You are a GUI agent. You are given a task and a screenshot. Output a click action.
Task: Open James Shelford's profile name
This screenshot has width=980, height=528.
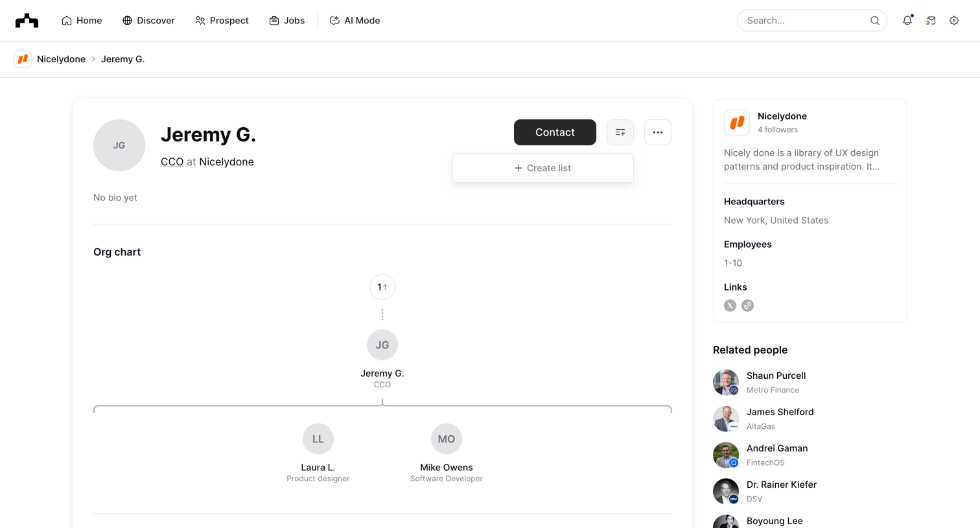pos(780,412)
